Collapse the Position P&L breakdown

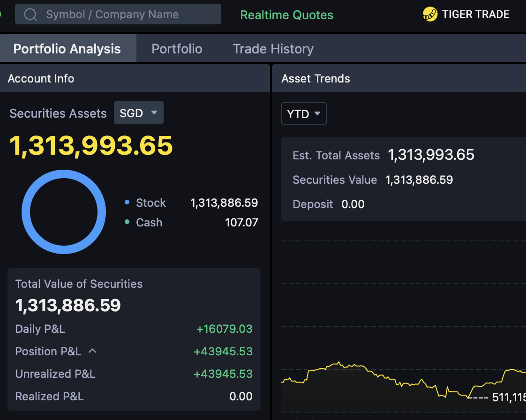coord(92,351)
